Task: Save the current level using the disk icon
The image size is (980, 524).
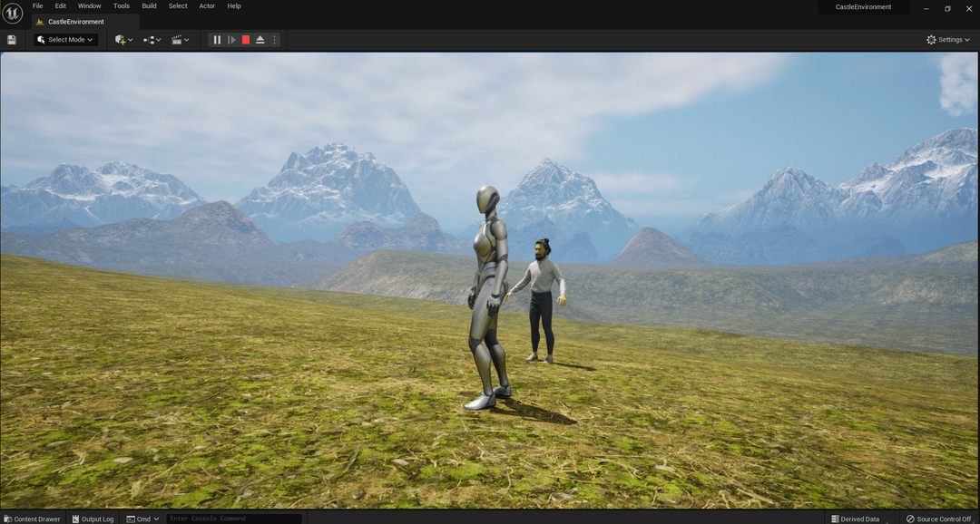Action: 12,40
